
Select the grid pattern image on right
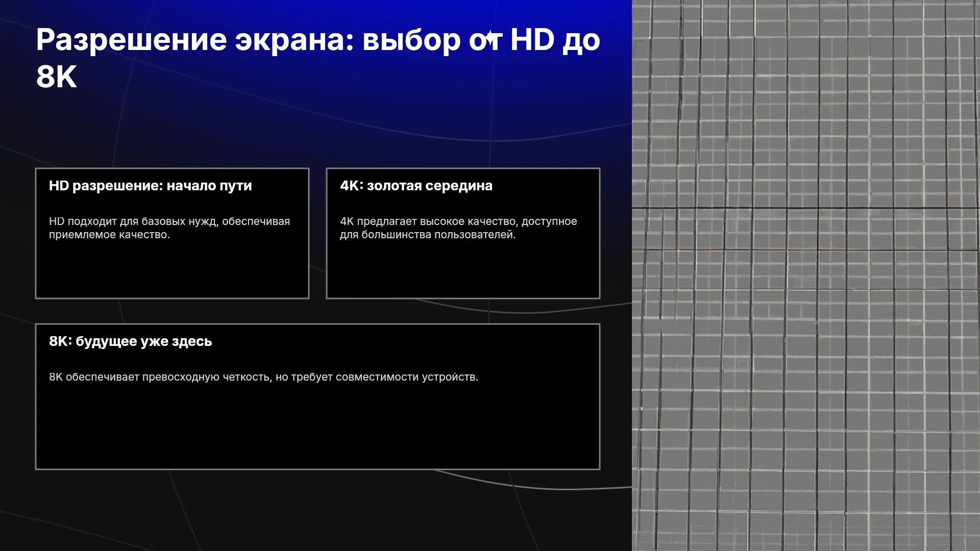pos(806,275)
